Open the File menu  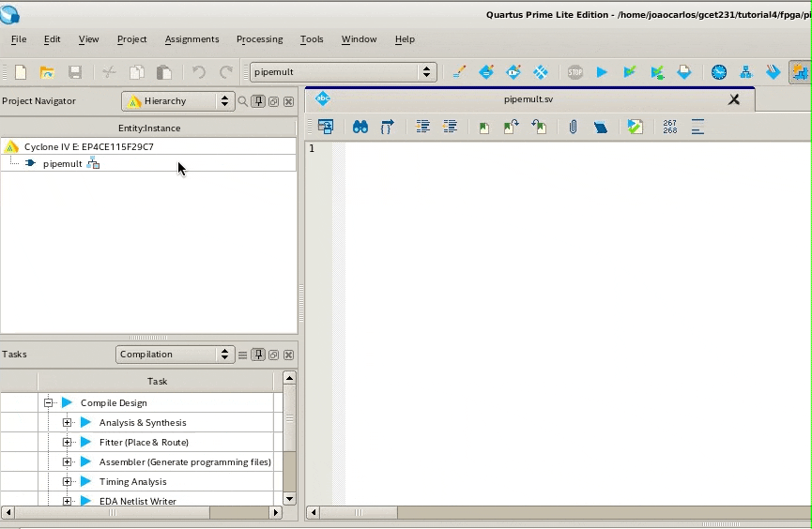(19, 39)
